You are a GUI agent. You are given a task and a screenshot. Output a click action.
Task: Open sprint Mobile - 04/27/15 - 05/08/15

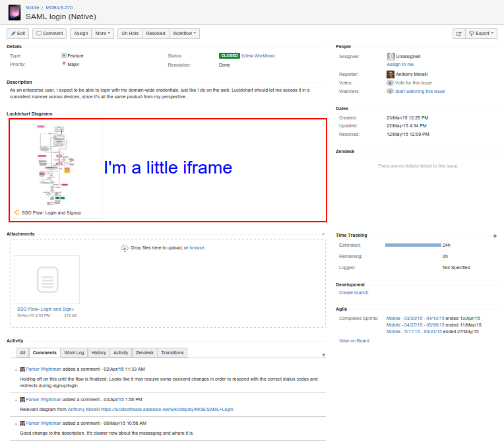(x=416, y=325)
